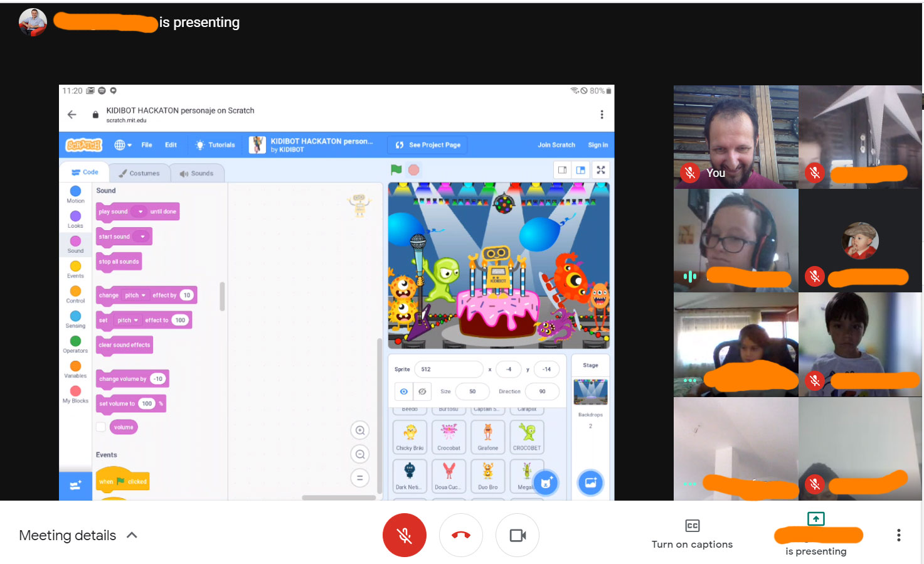Click the zoom in magnifier in workspace
Viewport: 924px width, 564px height.
pos(360,430)
